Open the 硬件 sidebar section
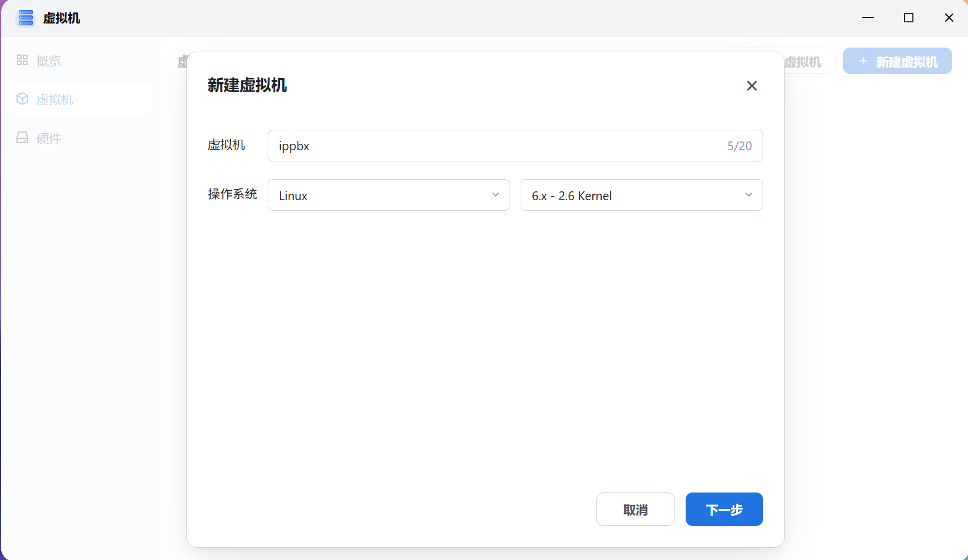Viewport: 968px width, 560px height. coord(48,137)
